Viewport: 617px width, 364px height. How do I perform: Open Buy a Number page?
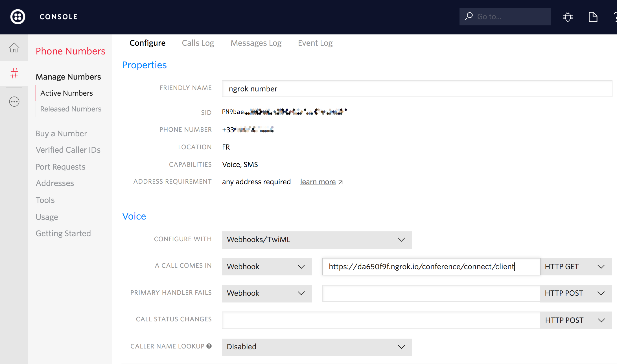click(61, 133)
